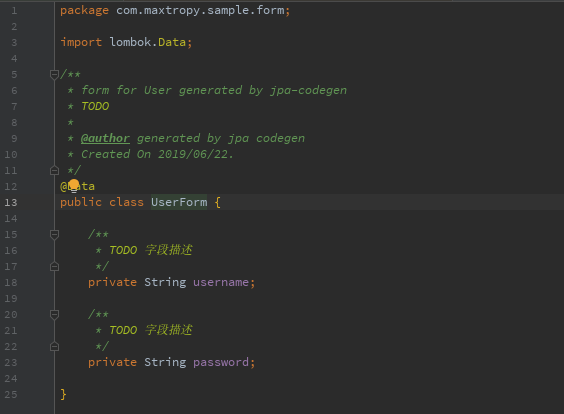Click line number 13 in the gutter
The height and width of the screenshot is (414, 564).
(x=11, y=203)
